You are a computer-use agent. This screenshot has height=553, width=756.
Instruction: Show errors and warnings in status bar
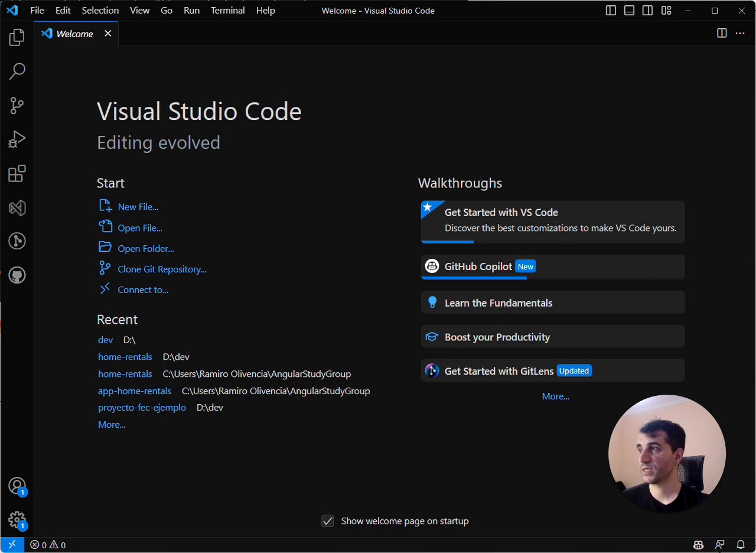48,545
